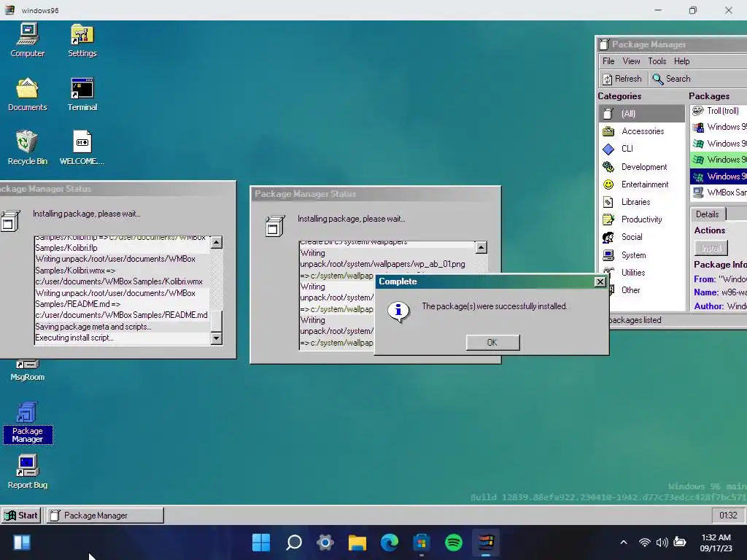Image resolution: width=747 pixels, height=560 pixels.
Task: Select the Accessories category
Action: pyautogui.click(x=641, y=131)
